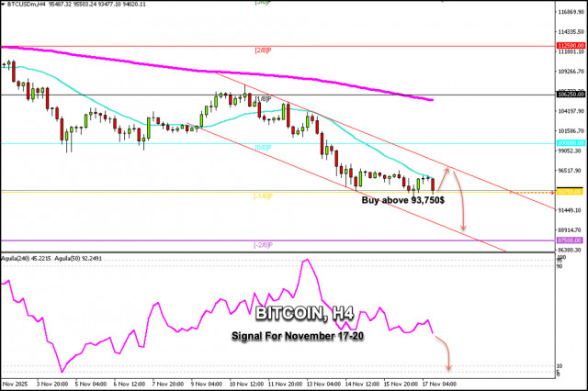
Task: Click the Aguila(50) 92.2491 indicator label
Action: click(78, 259)
